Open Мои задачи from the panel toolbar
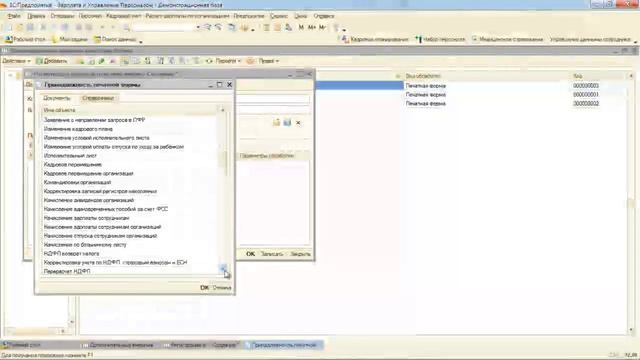This screenshot has height=360, width=640. click(x=70, y=39)
